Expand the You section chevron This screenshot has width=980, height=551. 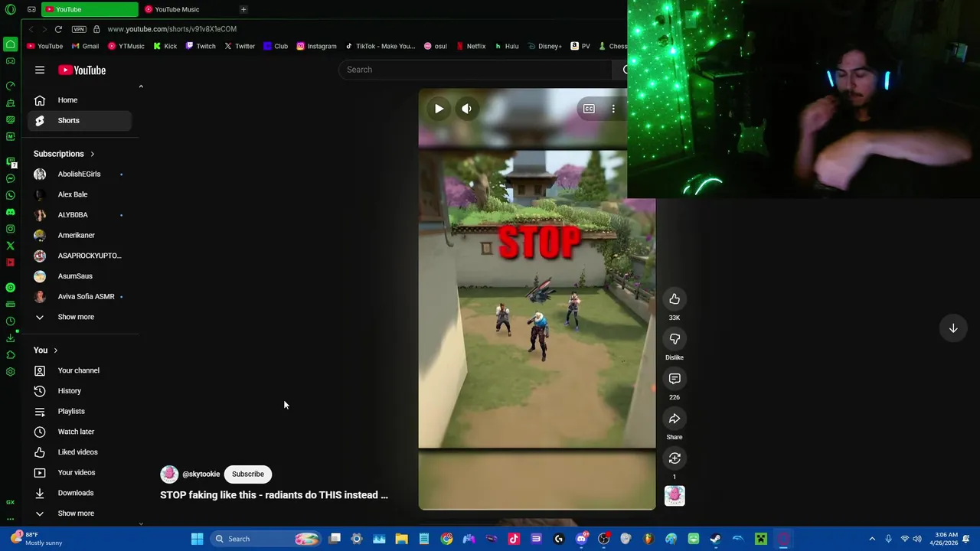click(55, 350)
